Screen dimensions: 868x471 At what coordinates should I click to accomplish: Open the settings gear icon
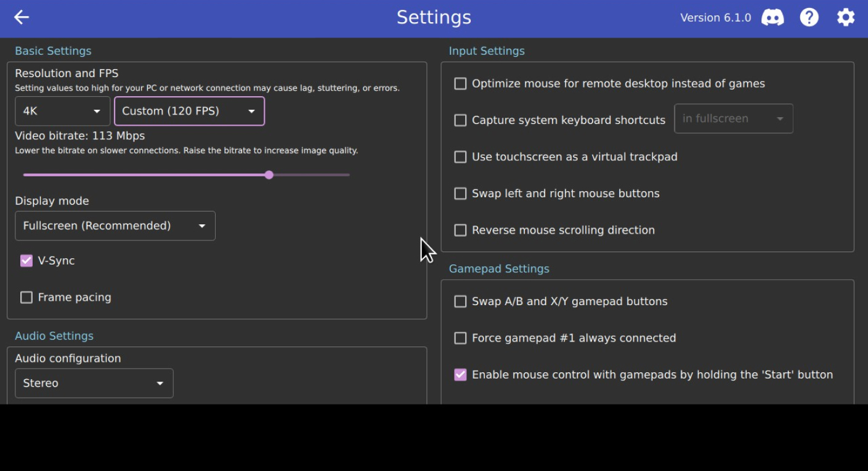pos(845,17)
